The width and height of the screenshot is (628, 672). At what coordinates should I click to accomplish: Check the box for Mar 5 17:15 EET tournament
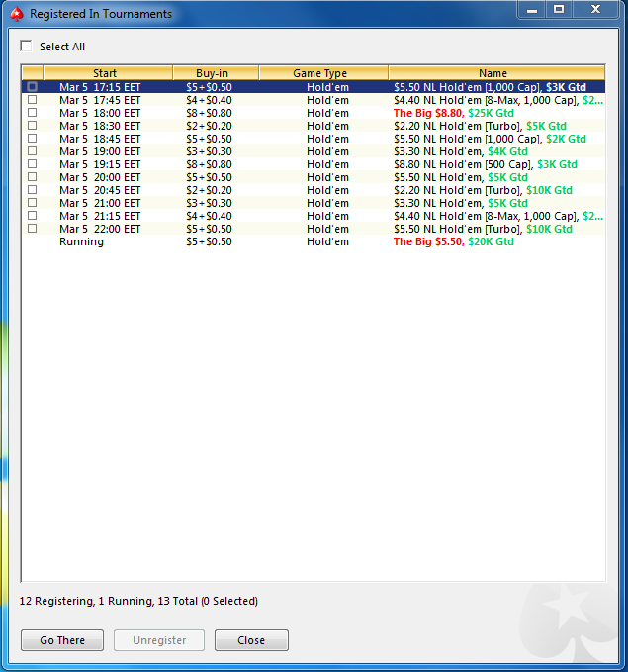pos(32,86)
